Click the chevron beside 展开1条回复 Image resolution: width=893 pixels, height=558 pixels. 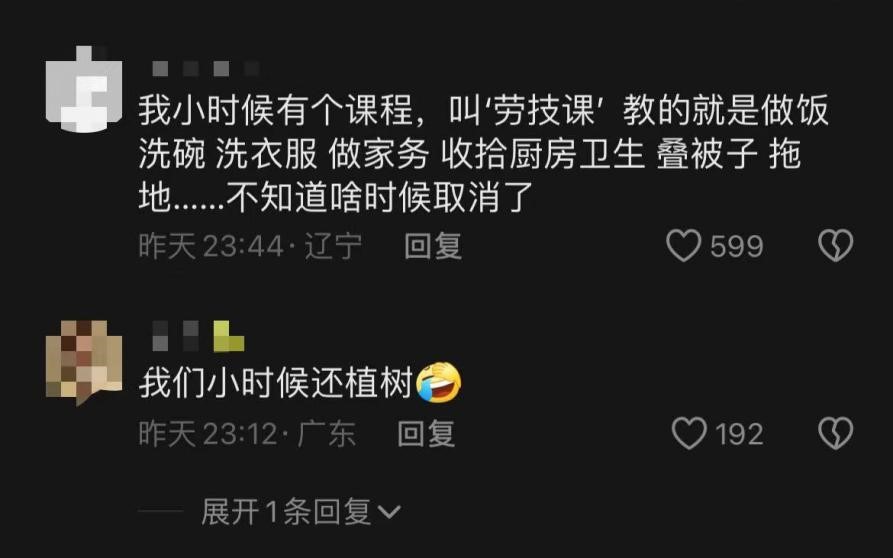click(x=390, y=512)
